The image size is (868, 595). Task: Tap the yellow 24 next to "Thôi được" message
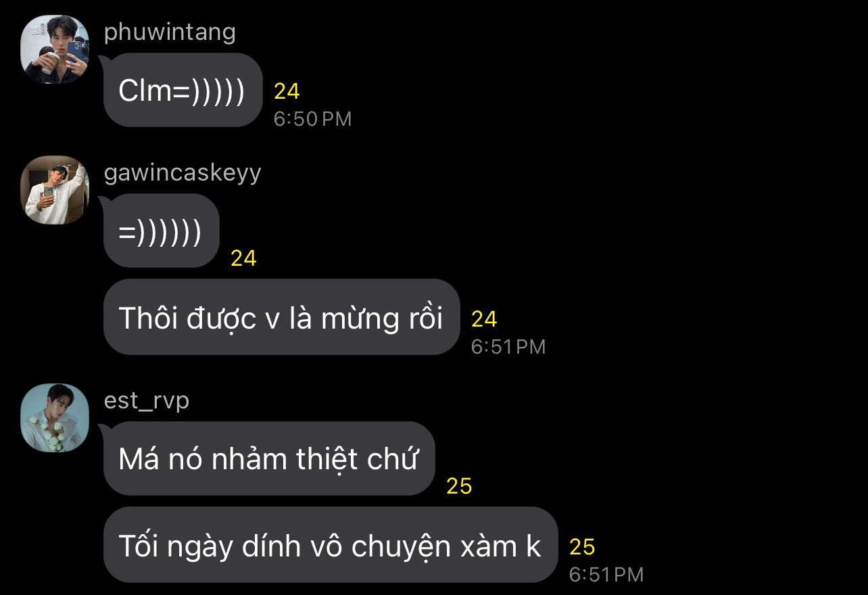(x=484, y=319)
